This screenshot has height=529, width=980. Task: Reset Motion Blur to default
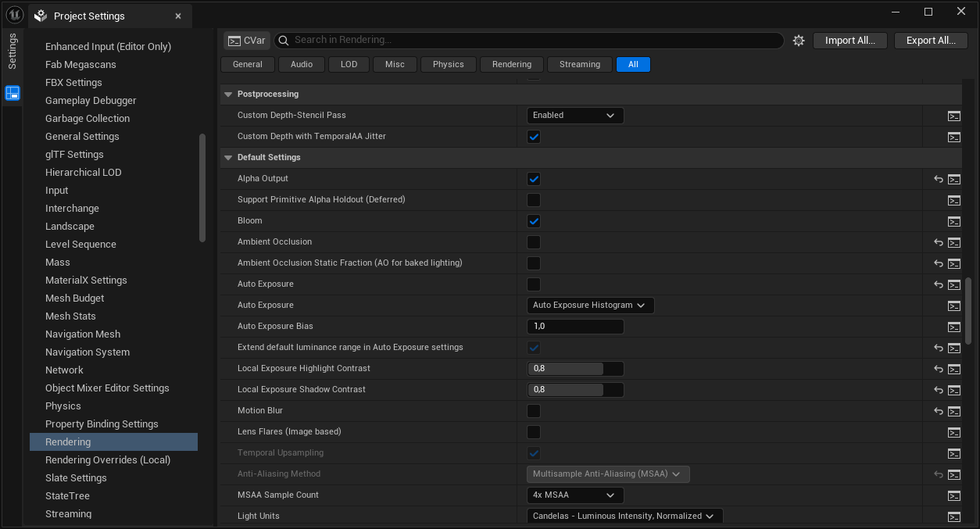(939, 411)
